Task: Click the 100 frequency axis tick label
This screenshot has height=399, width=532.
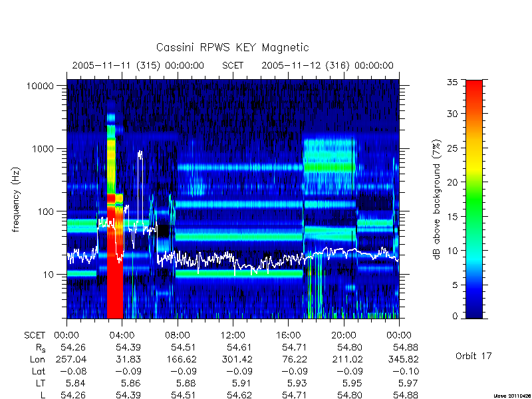Action: pyautogui.click(x=46, y=211)
